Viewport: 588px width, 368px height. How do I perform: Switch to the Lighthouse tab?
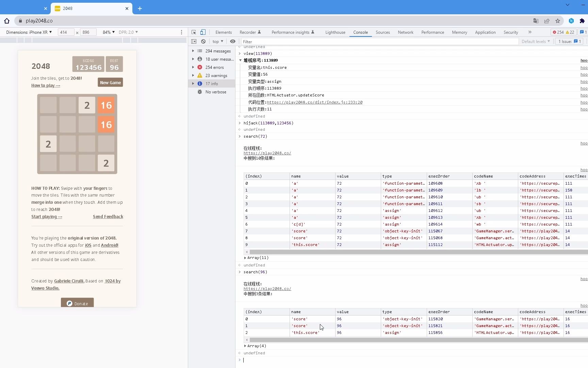click(335, 32)
